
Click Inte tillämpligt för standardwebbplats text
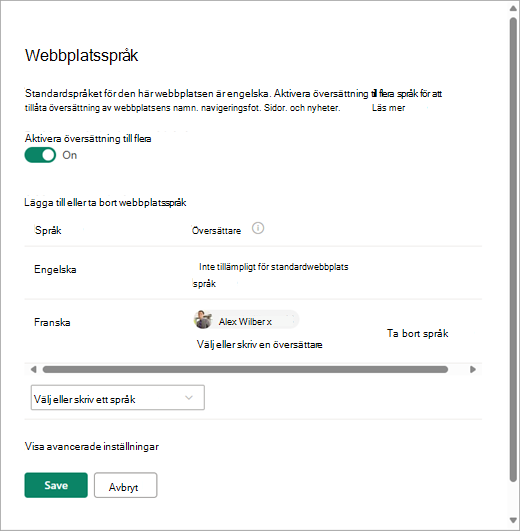pos(274,267)
